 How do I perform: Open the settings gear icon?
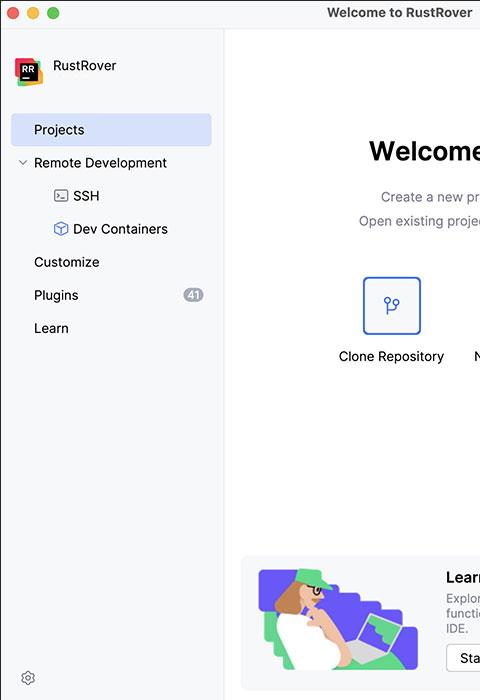coord(28,678)
